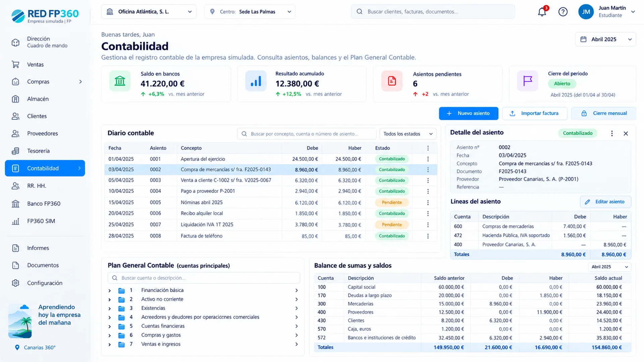This screenshot has height=362, width=644.
Task: Open the notifications bell icon
Action: coord(542,12)
